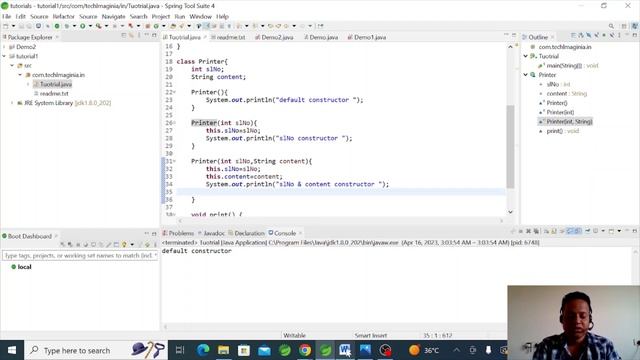
Task: Click the tags filter input in Boot Dashboard
Action: coord(80,256)
